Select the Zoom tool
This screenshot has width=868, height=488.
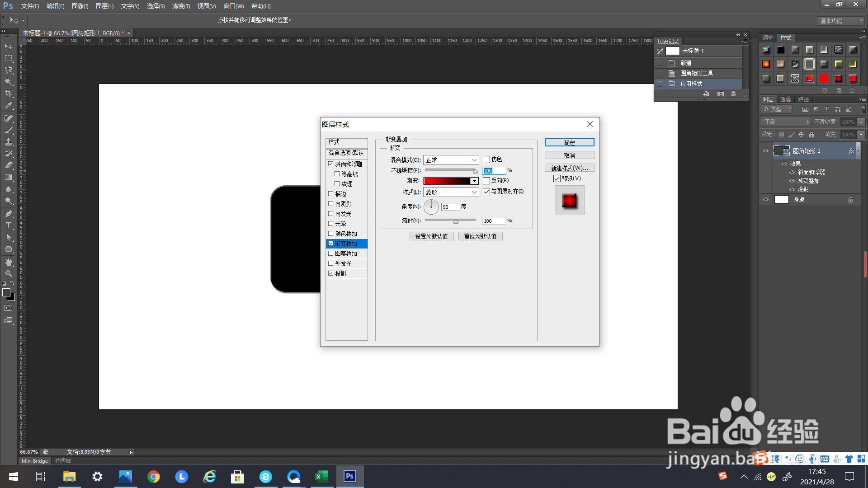(8, 274)
